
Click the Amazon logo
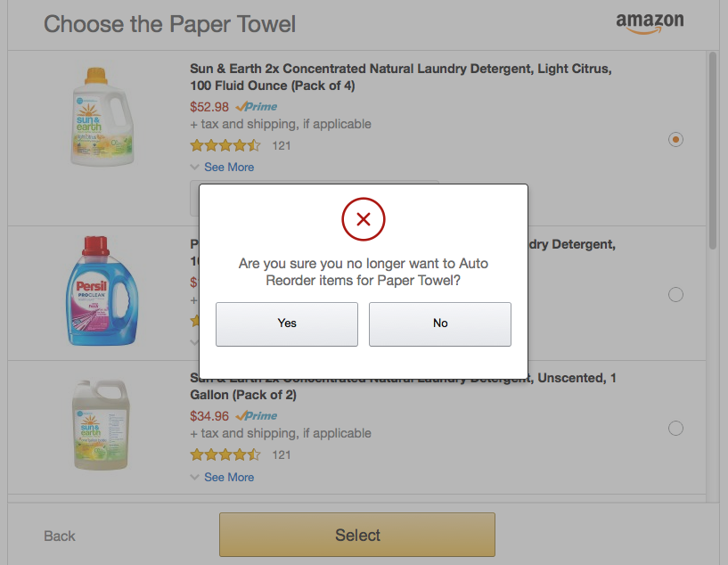(x=650, y=23)
